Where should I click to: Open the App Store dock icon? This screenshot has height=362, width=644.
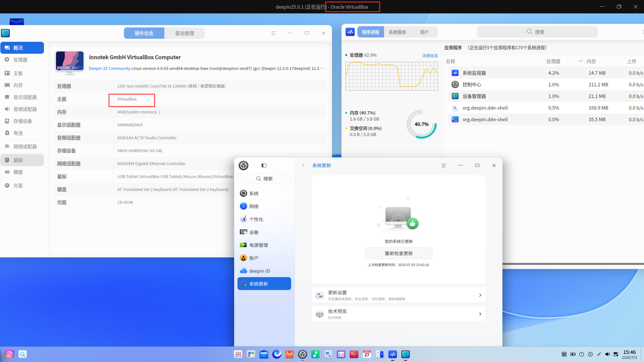pyautogui.click(x=289, y=354)
